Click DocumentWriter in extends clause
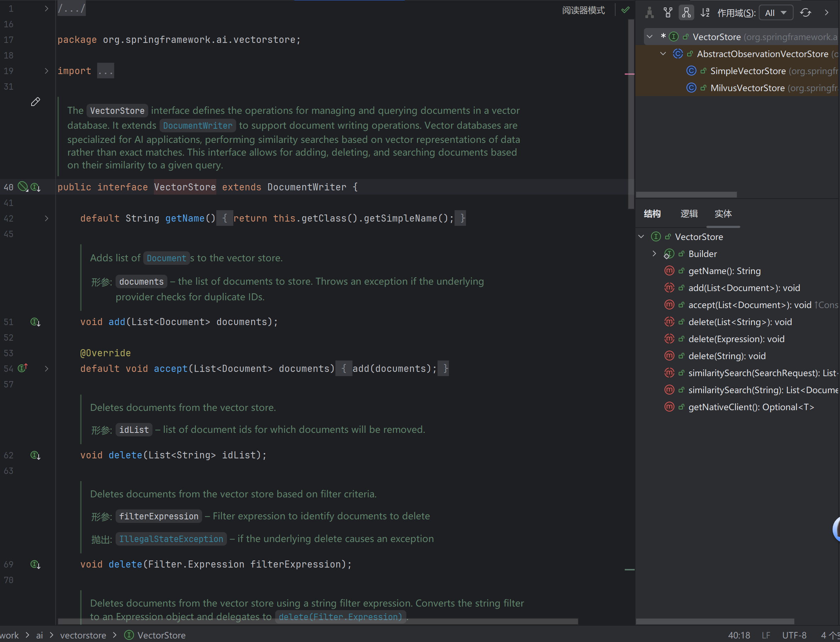This screenshot has width=840, height=642. coord(306,187)
